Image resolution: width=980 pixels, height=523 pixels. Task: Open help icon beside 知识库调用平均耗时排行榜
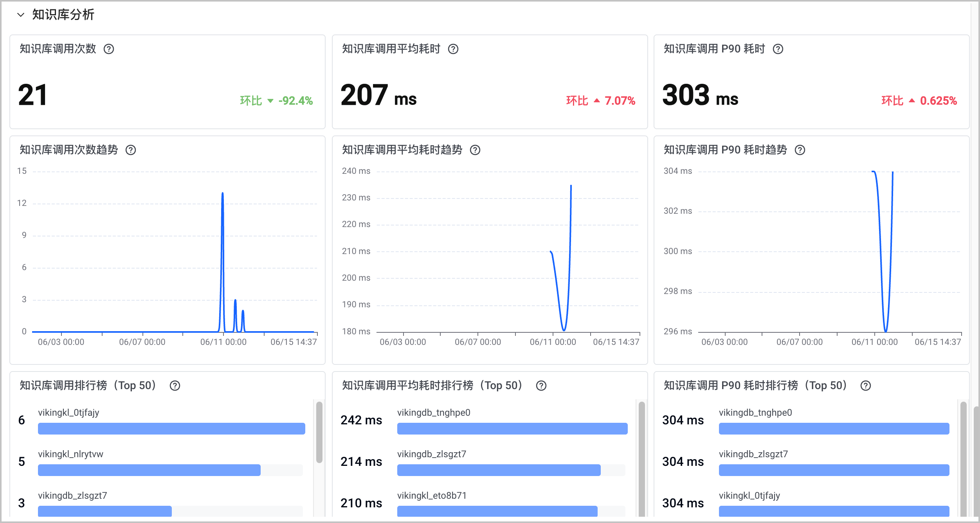tap(541, 386)
